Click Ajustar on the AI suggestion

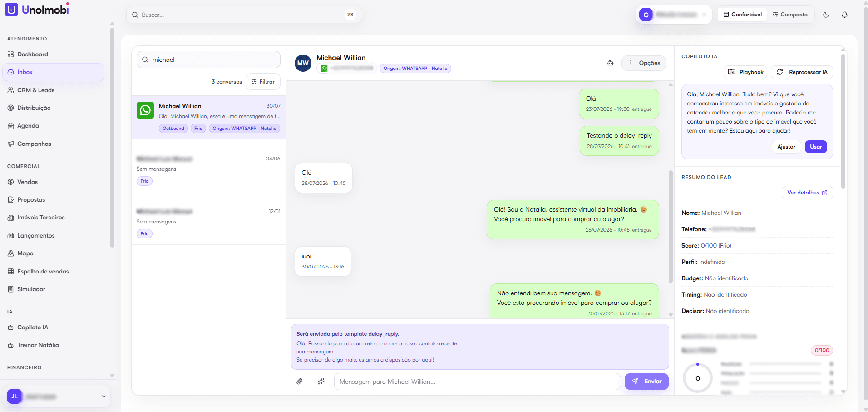pyautogui.click(x=786, y=147)
